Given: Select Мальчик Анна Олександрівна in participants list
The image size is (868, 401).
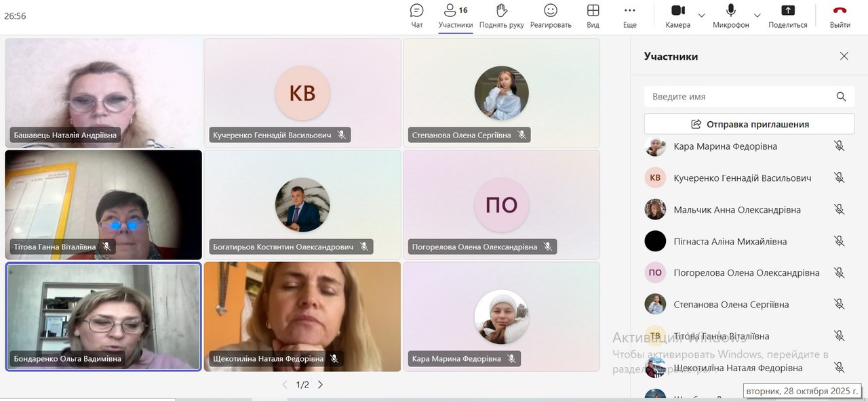Looking at the screenshot, I should tap(736, 210).
